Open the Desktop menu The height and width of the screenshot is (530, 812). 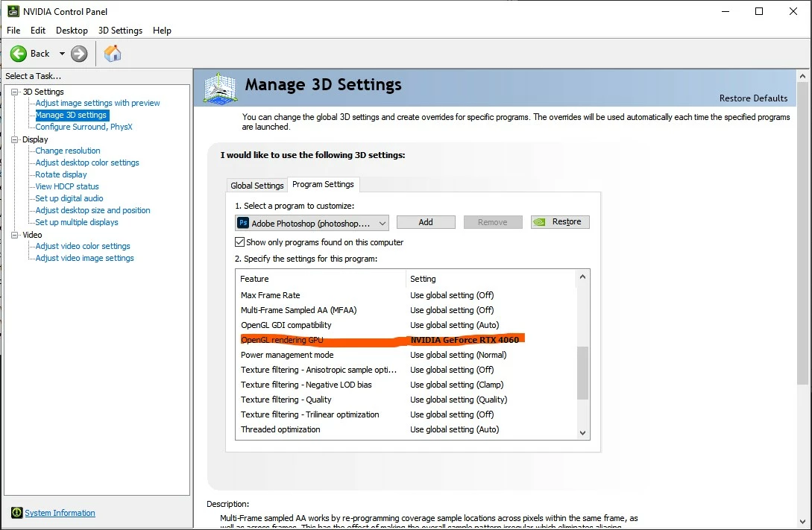[72, 30]
